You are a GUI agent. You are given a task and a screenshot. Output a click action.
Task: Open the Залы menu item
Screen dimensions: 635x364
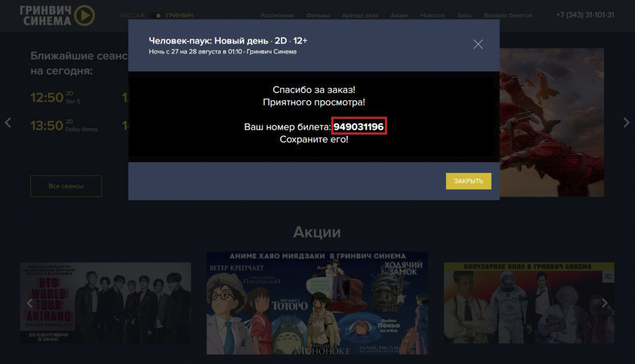[464, 16]
